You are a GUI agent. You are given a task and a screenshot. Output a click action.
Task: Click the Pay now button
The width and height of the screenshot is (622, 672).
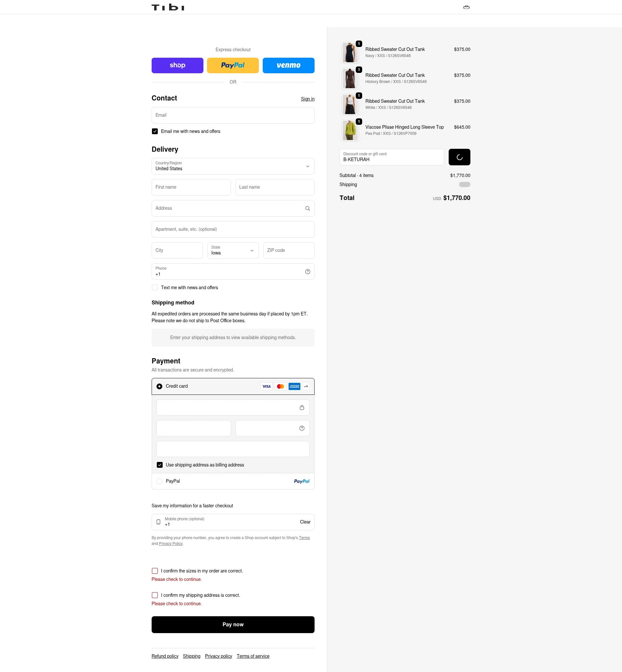pyautogui.click(x=233, y=624)
